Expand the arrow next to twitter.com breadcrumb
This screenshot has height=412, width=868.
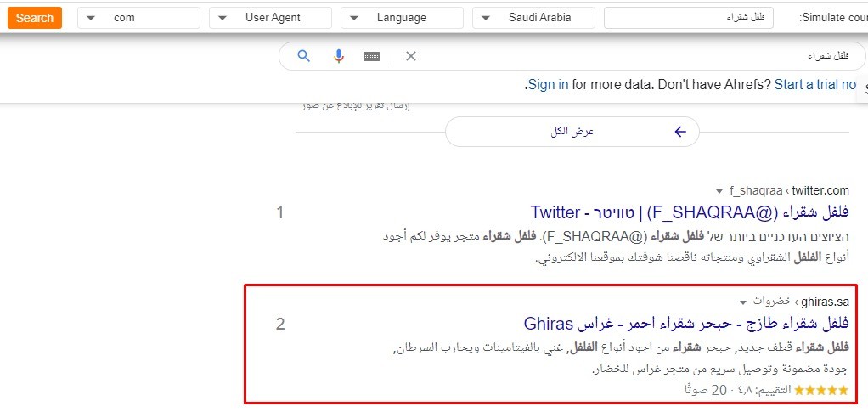[x=719, y=192]
